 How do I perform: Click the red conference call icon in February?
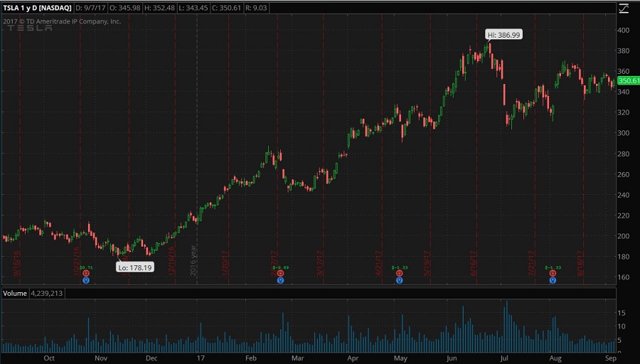(x=280, y=273)
